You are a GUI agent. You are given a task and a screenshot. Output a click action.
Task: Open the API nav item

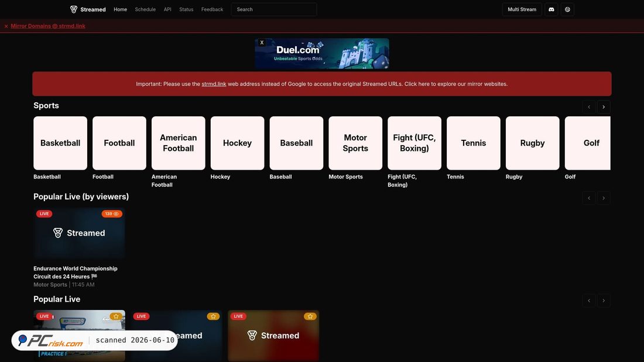click(x=167, y=9)
